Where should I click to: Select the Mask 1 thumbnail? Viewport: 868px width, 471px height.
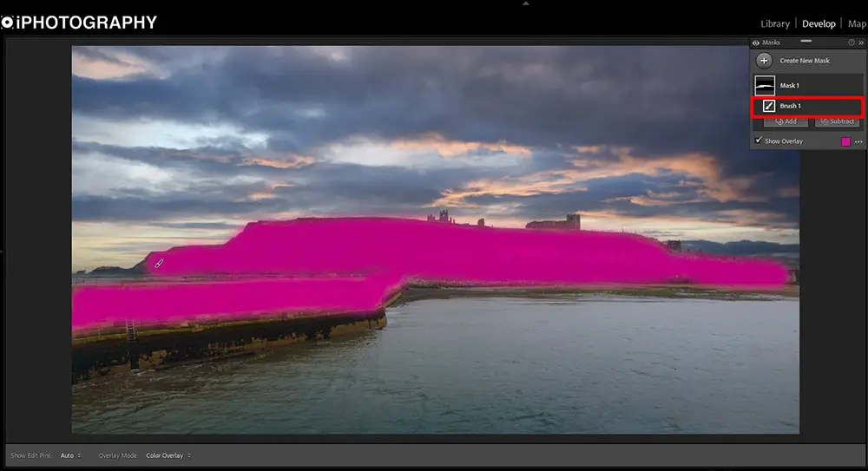coord(765,85)
